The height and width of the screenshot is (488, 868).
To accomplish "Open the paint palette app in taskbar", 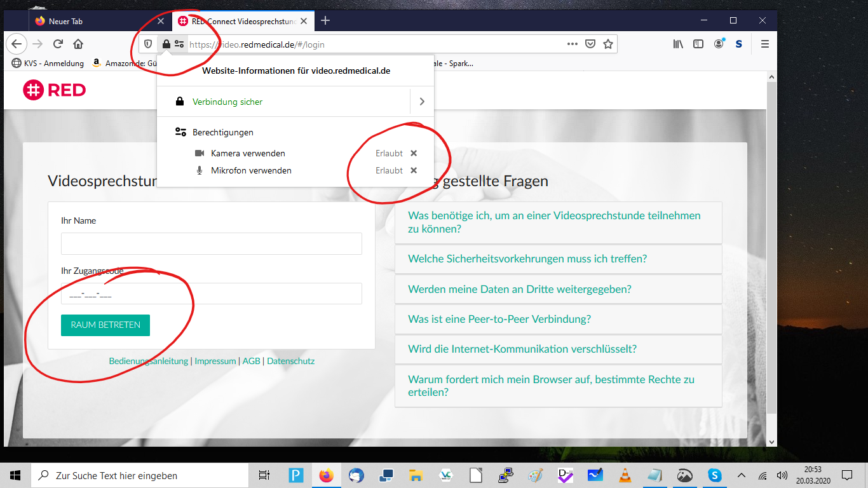I will pos(536,475).
